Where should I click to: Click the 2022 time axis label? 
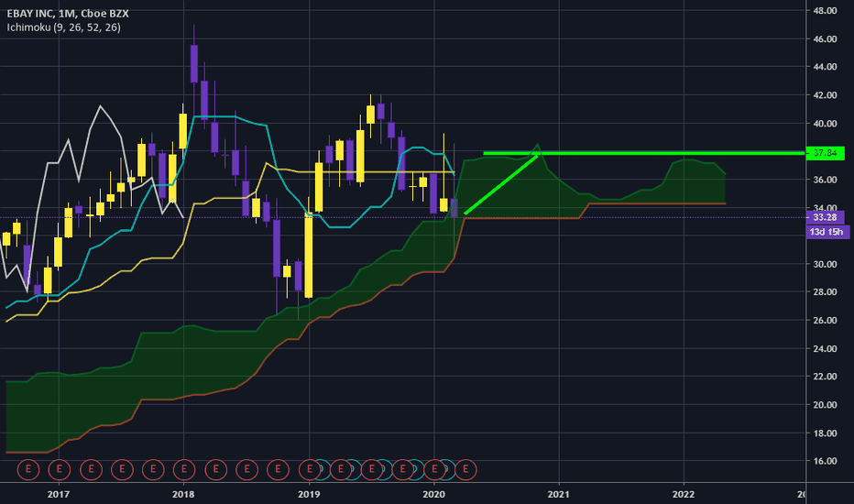pyautogui.click(x=684, y=494)
